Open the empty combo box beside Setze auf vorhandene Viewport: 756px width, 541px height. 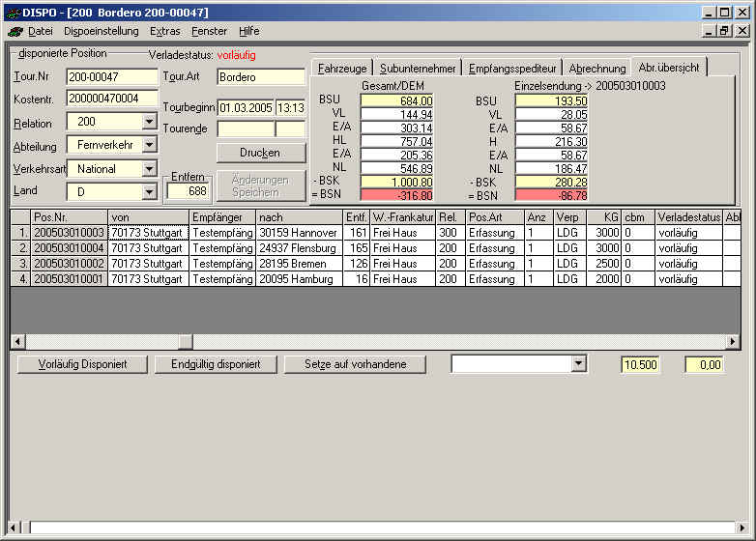click(x=578, y=364)
